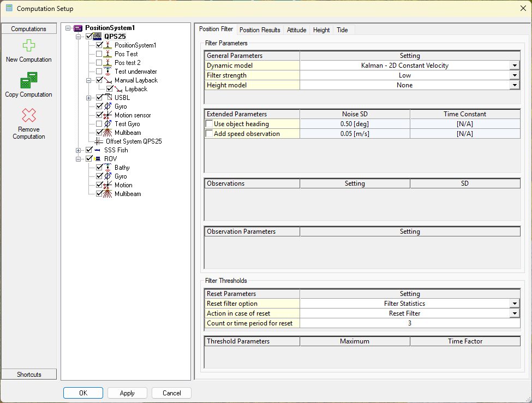The width and height of the screenshot is (532, 403).
Task: Open the Shortcuts panel bar
Action: click(x=29, y=374)
